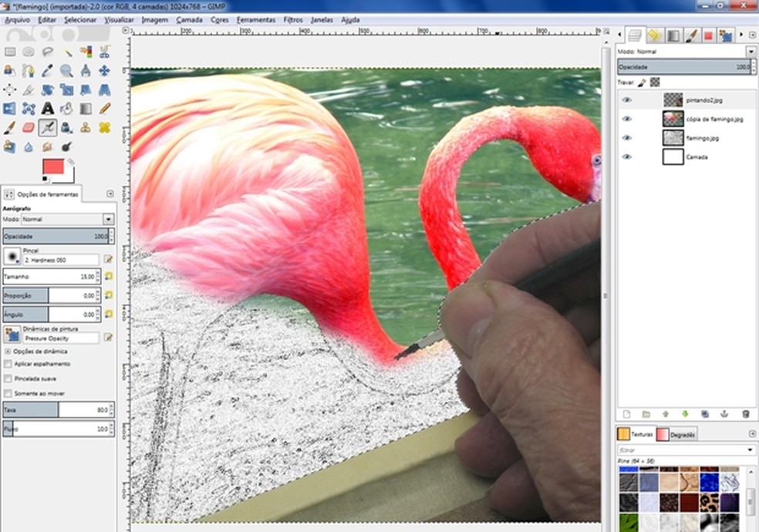Viewport: 759px width, 532px height.
Task: Click the delete layer trash icon
Action: click(x=745, y=414)
